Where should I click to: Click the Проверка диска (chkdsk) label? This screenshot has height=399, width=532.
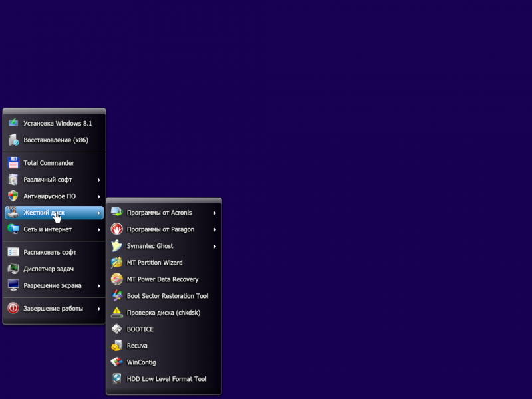click(164, 313)
